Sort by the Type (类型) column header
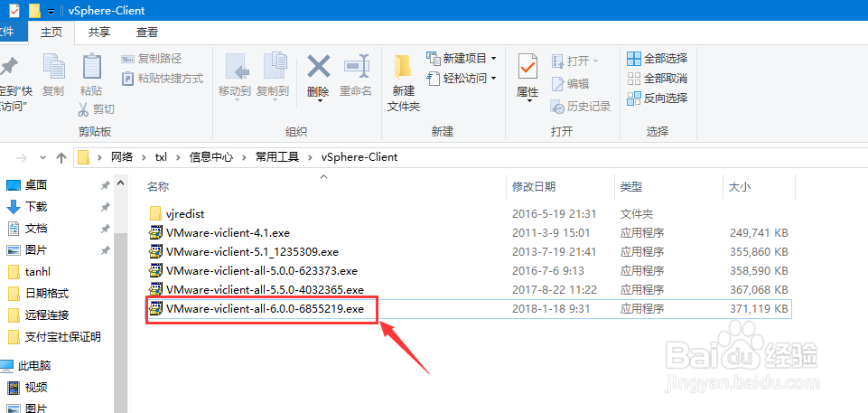This screenshot has width=868, height=413. (630, 187)
